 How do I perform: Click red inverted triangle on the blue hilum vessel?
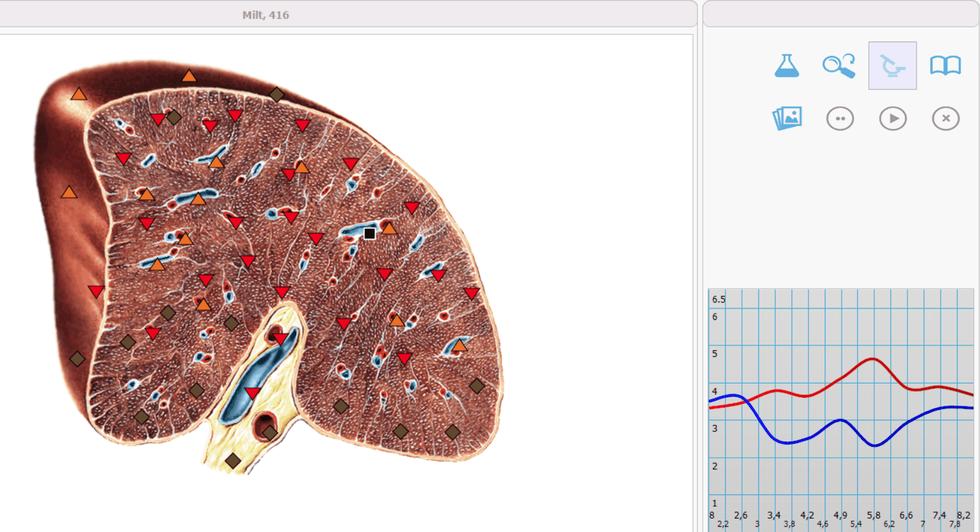[x=253, y=393]
